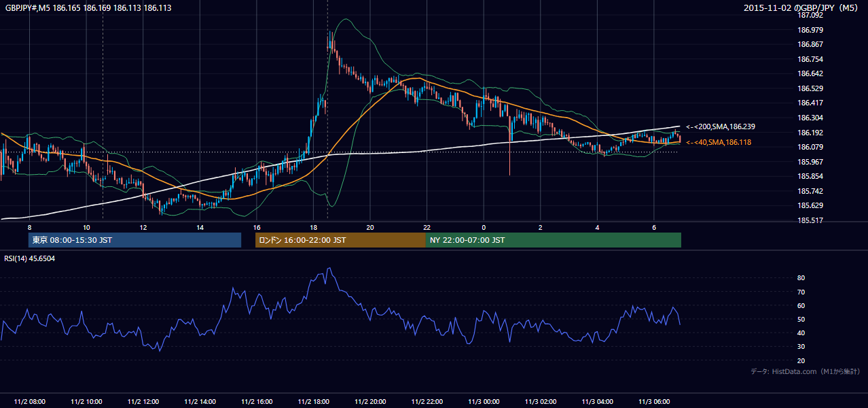Click RSI scale value 40

(x=801, y=333)
